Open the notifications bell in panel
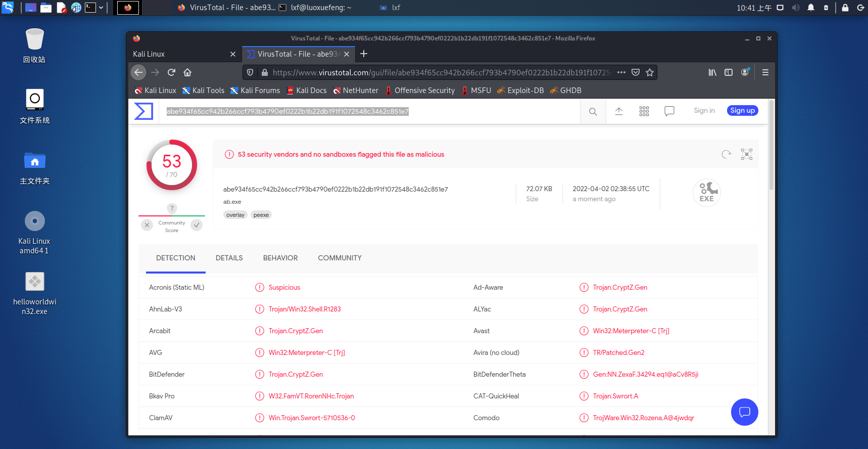The image size is (868, 449). [x=811, y=8]
